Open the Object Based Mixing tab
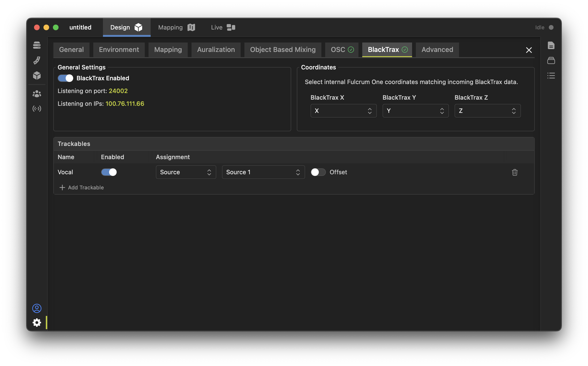 pyautogui.click(x=282, y=50)
